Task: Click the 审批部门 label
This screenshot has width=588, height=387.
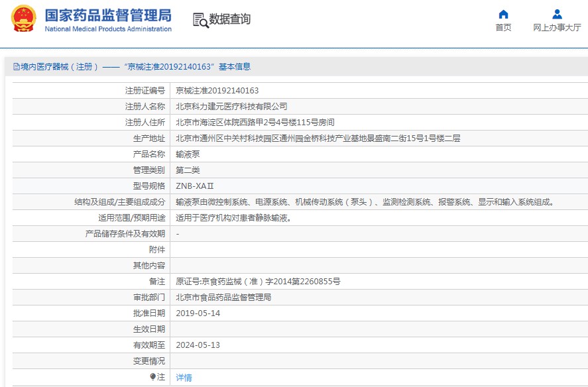Action: (149, 298)
